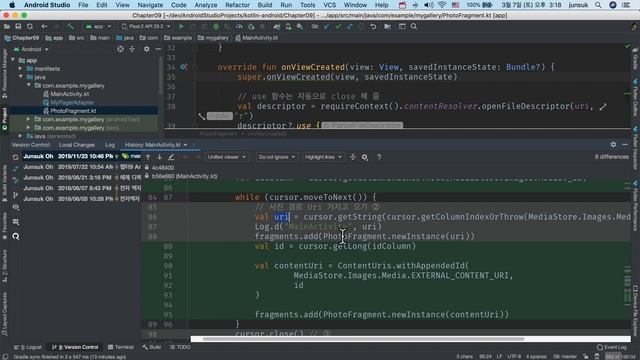
Task: Open the Event Log button
Action: (x=612, y=347)
